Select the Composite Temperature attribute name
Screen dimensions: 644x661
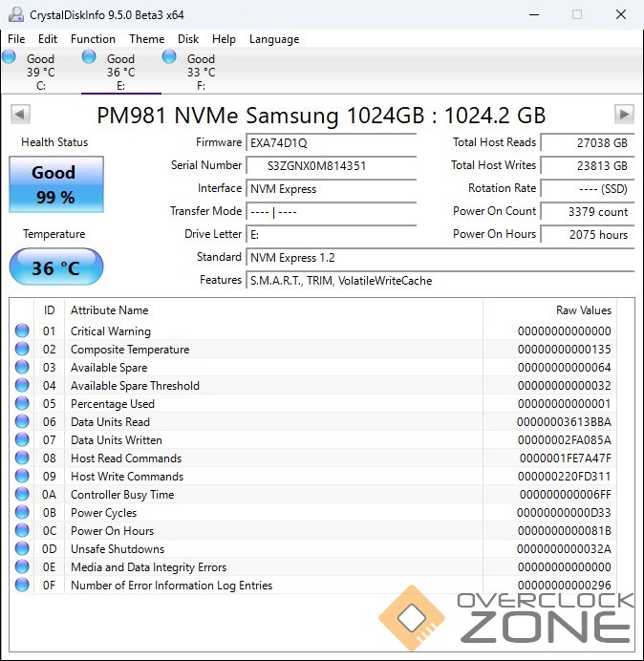tap(130, 350)
